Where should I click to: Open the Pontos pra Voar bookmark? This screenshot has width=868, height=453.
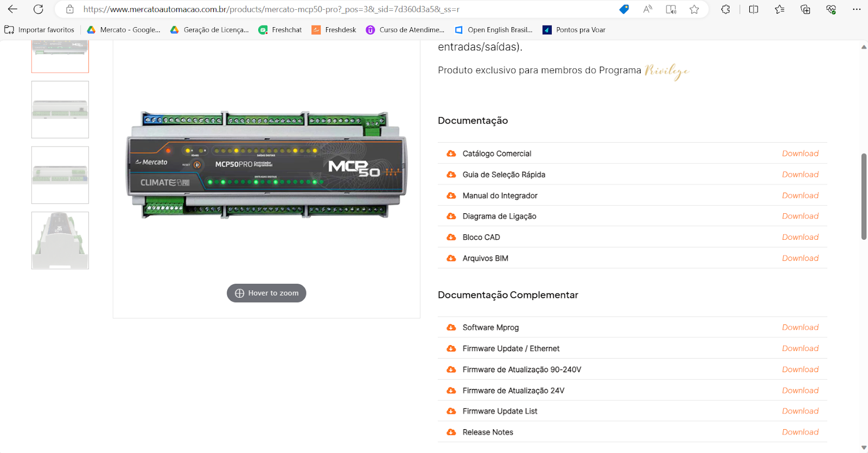(574, 30)
